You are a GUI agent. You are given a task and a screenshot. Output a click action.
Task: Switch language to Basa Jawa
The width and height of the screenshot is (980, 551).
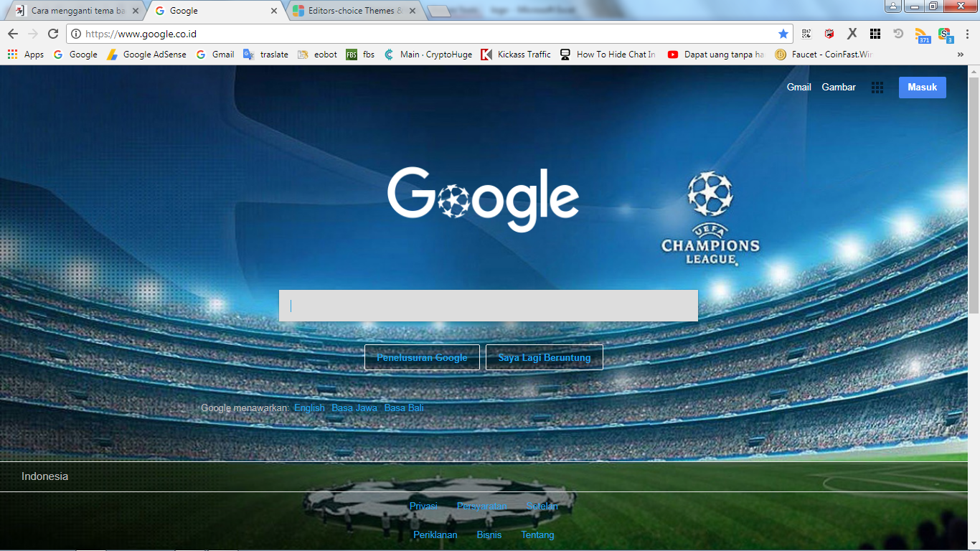[354, 408]
